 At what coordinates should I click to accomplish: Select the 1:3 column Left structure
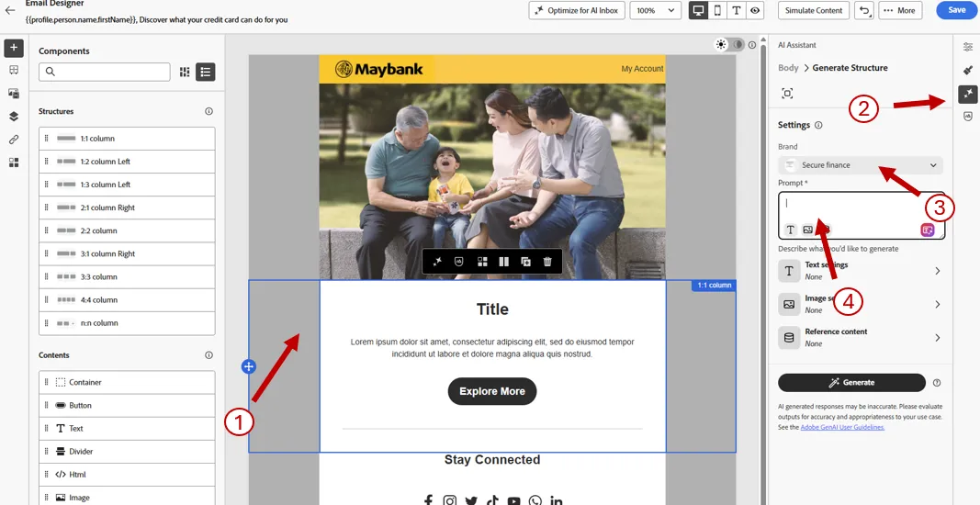[x=127, y=185]
